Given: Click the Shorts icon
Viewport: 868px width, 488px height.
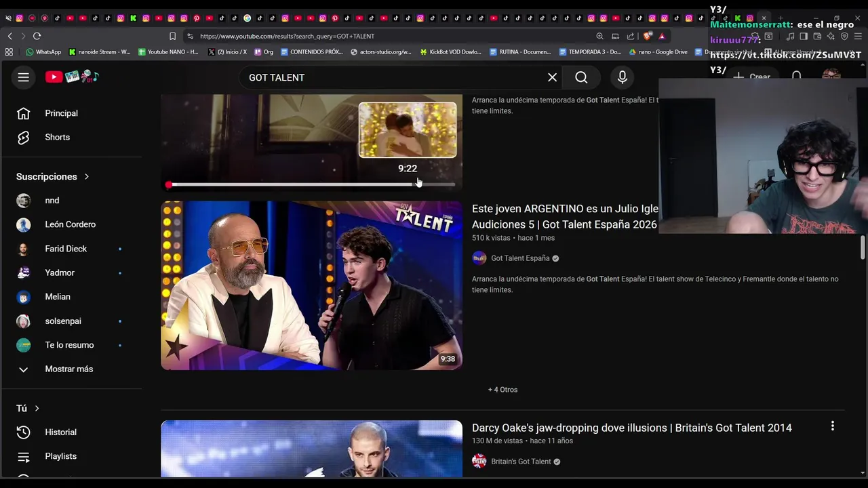Looking at the screenshot, I should point(23,137).
